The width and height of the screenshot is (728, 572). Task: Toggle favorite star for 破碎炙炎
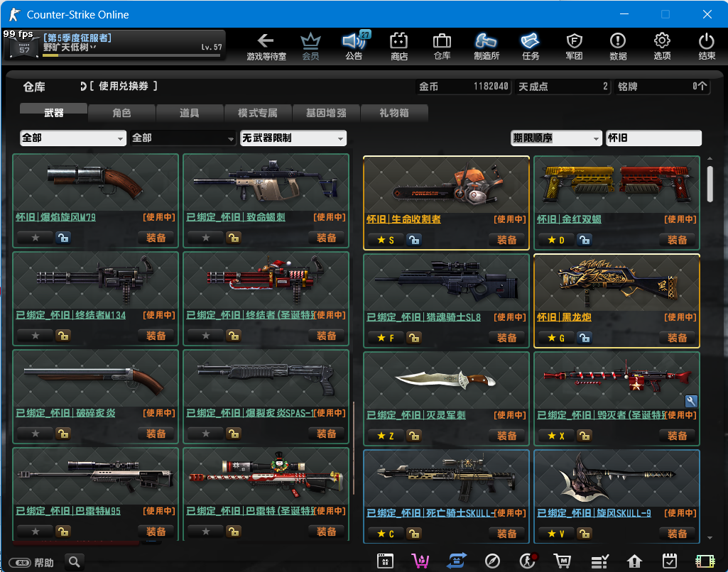coord(36,434)
